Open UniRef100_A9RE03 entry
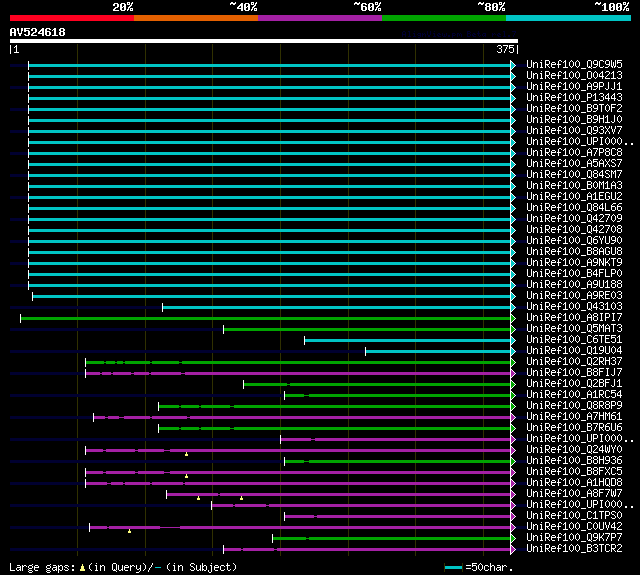 pyautogui.click(x=574, y=296)
